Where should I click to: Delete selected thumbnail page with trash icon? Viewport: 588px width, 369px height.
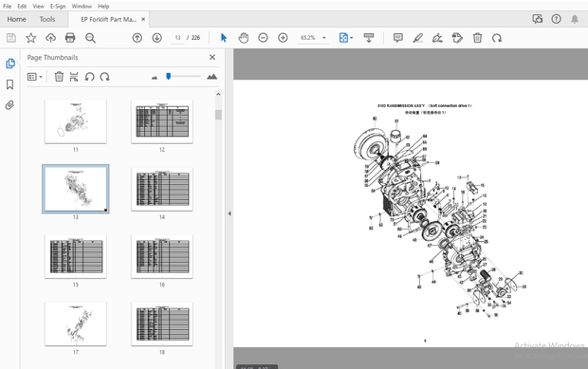pos(59,77)
